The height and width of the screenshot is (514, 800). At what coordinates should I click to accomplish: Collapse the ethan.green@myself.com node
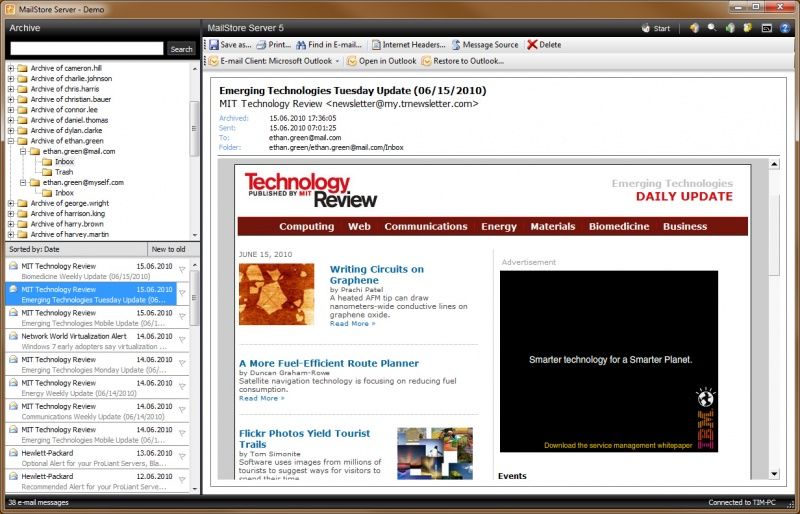tap(23, 183)
